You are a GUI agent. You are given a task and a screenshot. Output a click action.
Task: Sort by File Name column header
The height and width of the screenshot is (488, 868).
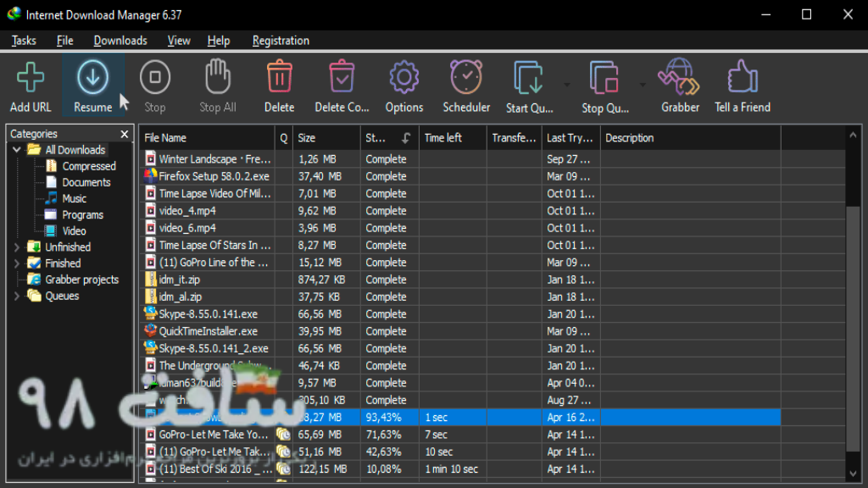207,138
